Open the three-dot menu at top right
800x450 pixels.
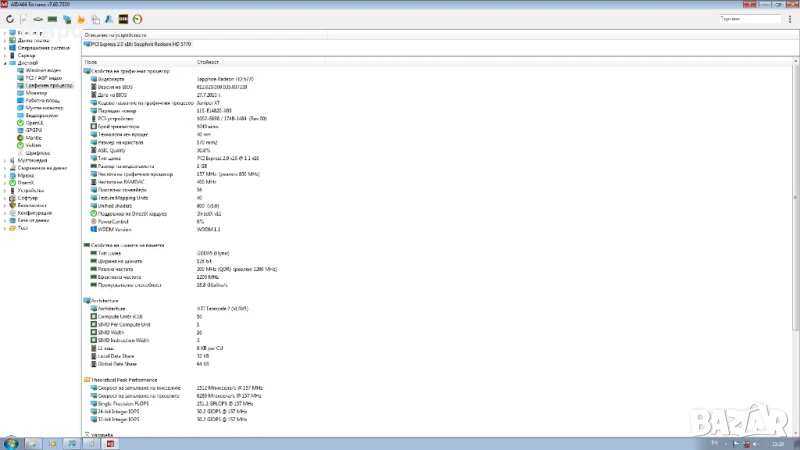pyautogui.click(x=790, y=19)
